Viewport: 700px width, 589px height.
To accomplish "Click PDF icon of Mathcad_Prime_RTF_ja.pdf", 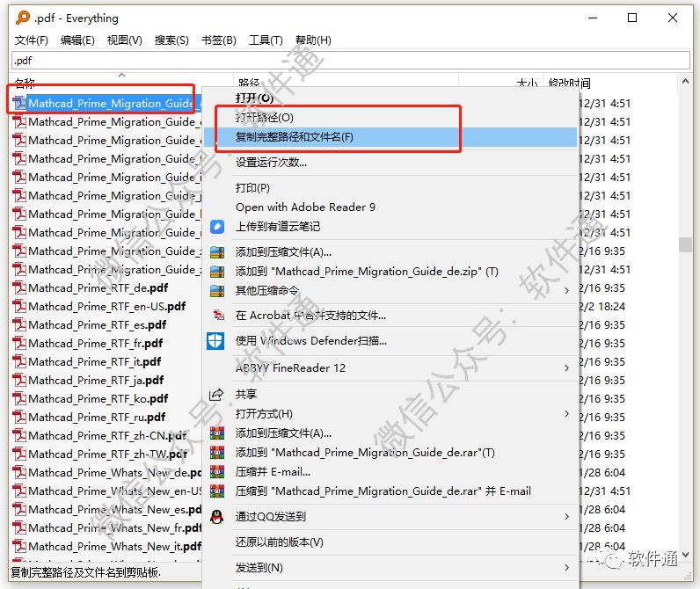I will pos(19,380).
